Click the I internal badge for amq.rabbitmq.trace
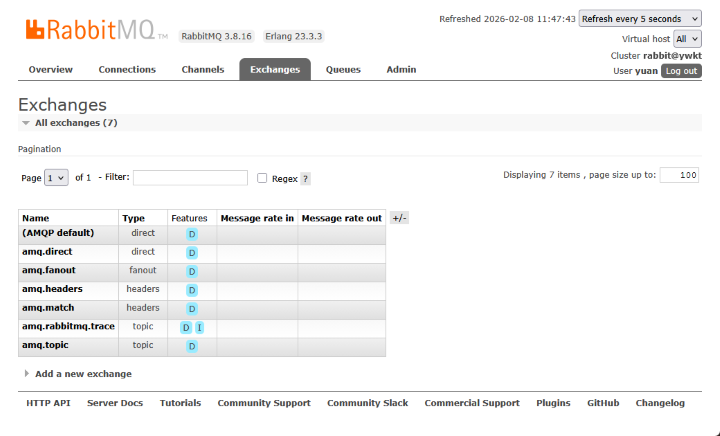720x436 pixels. click(199, 328)
